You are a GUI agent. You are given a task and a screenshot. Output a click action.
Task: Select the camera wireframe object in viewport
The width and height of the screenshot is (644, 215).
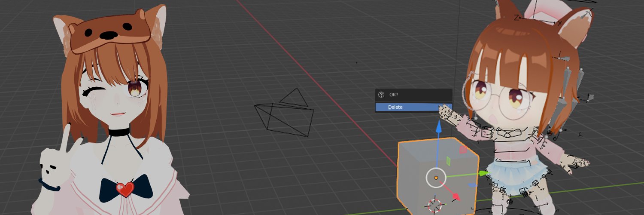tap(284, 113)
